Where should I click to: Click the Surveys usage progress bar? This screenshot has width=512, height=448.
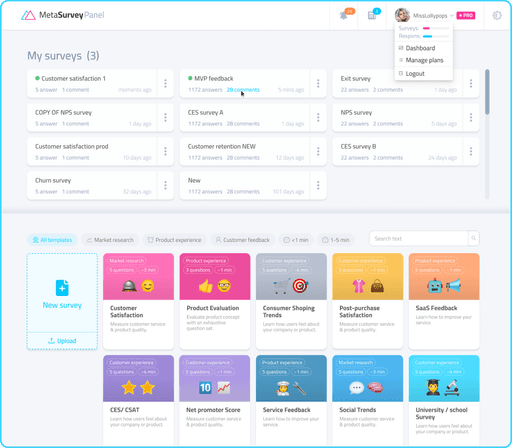(436, 28)
